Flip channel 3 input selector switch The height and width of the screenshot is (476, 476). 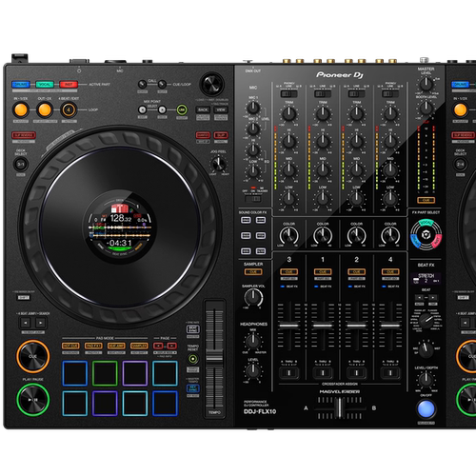[288, 94]
